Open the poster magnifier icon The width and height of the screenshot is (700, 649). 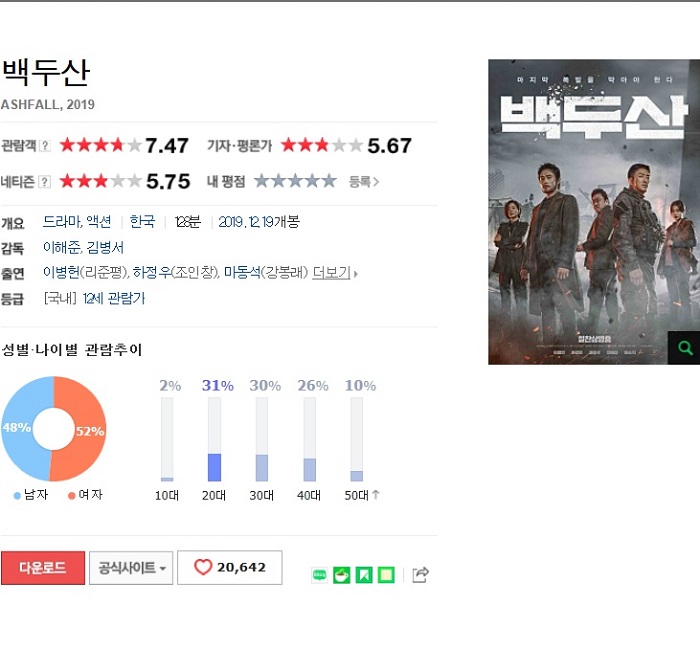[685, 348]
